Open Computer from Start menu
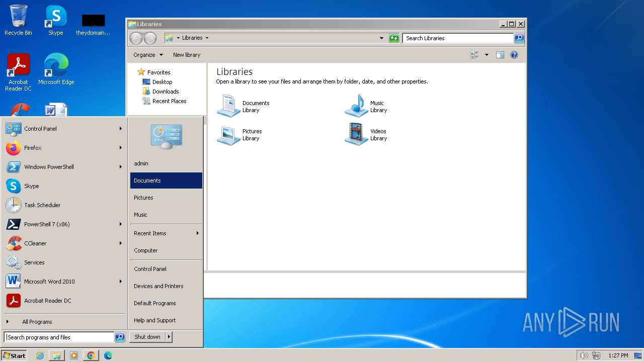The height and width of the screenshot is (362, 644). tap(166, 250)
